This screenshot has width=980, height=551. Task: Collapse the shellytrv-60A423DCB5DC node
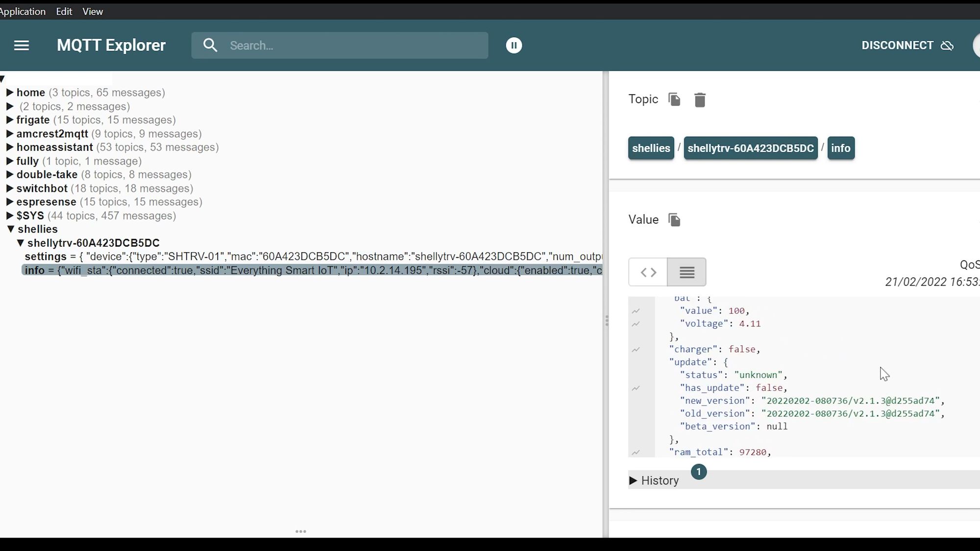pyautogui.click(x=20, y=243)
